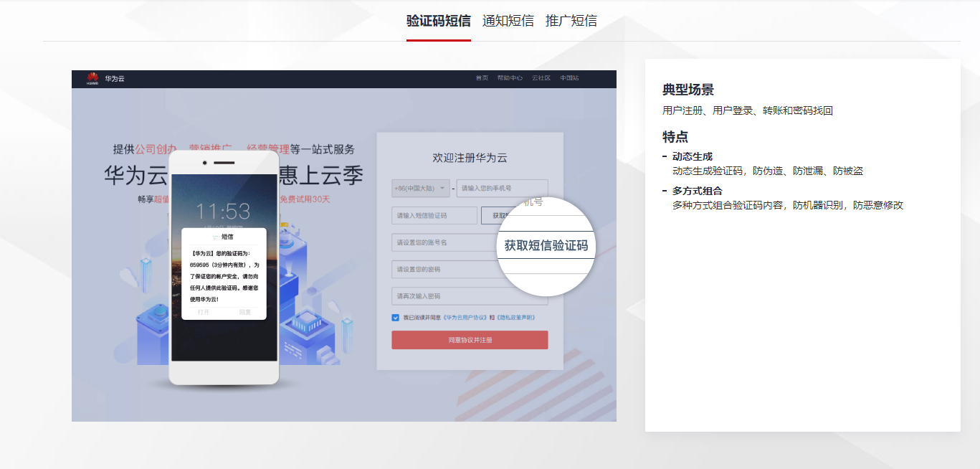Click the 免费试用30天 promo text
Image resolution: width=980 pixels, height=469 pixels.
pos(305,199)
